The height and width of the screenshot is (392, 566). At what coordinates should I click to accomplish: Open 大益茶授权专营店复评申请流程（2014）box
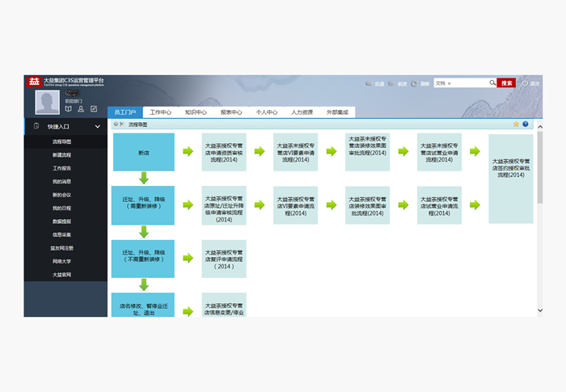(224, 259)
